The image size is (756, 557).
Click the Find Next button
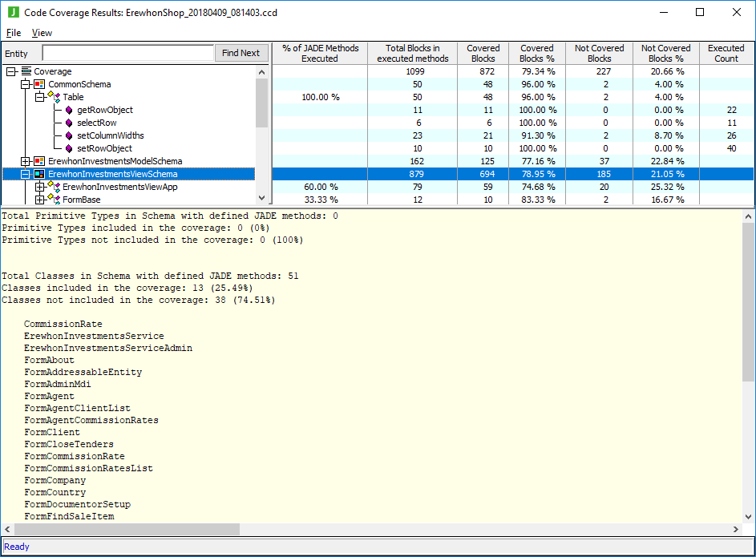pos(241,53)
